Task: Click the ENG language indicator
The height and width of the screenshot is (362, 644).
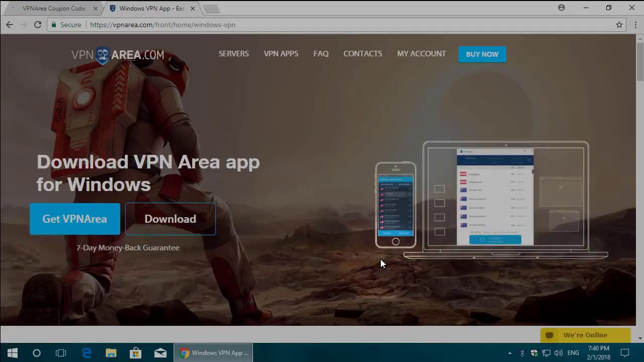Action: click(x=573, y=353)
